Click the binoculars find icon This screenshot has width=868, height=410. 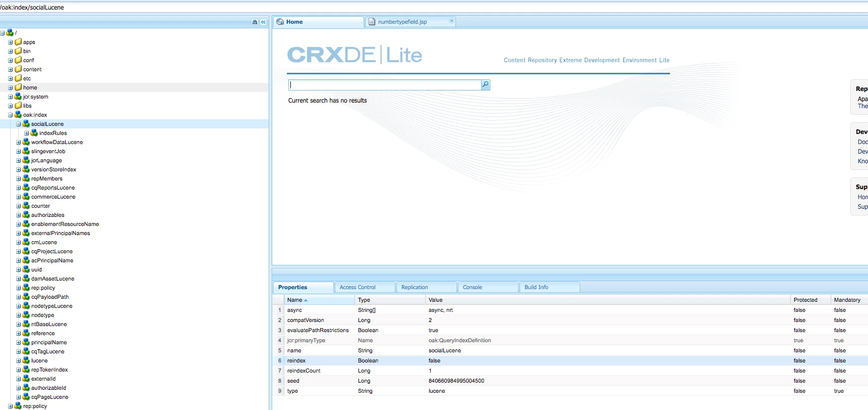(x=255, y=22)
